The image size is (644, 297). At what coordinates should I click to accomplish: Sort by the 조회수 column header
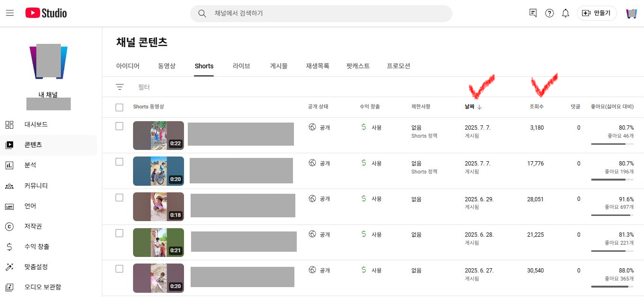536,107
